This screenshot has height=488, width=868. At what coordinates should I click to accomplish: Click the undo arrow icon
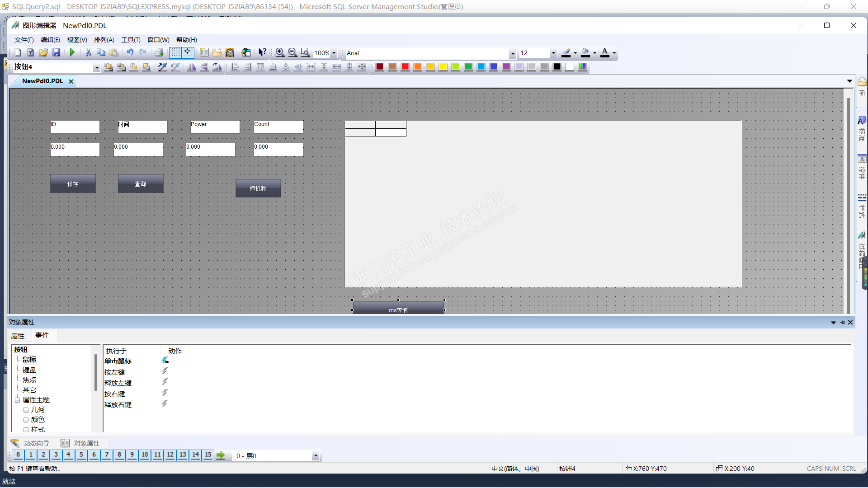tap(130, 53)
